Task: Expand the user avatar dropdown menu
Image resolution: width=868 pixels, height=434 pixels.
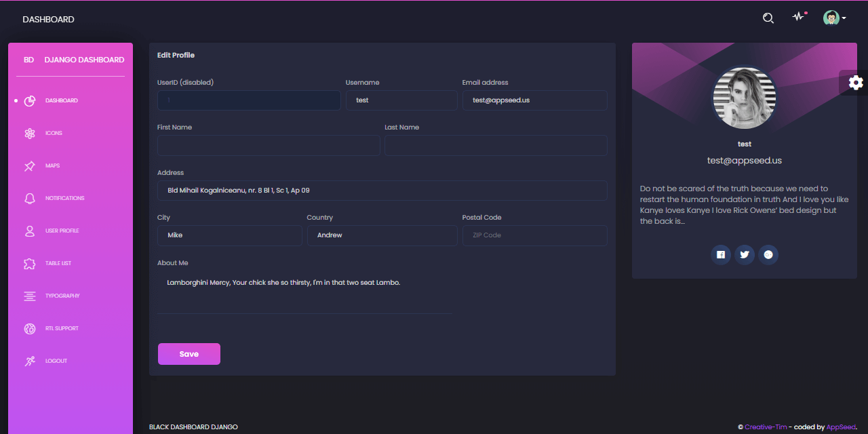Action: tap(834, 18)
